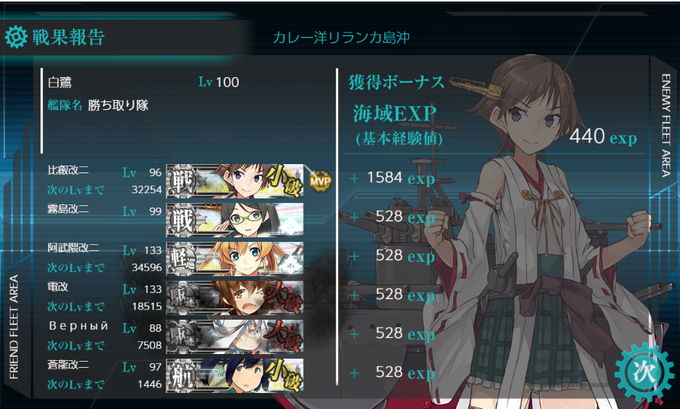This screenshot has width=680, height=409.
Task: Click the ENEMY FLEET AREA side tab
Action: tap(666, 125)
